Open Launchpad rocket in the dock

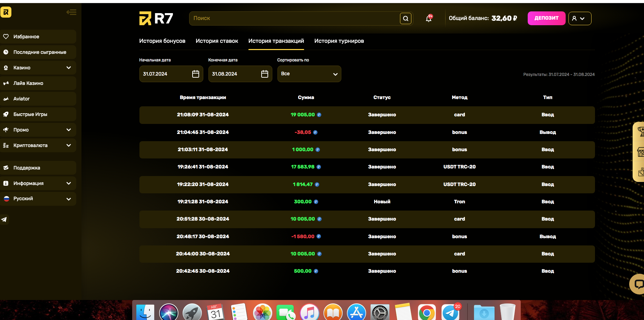click(192, 312)
